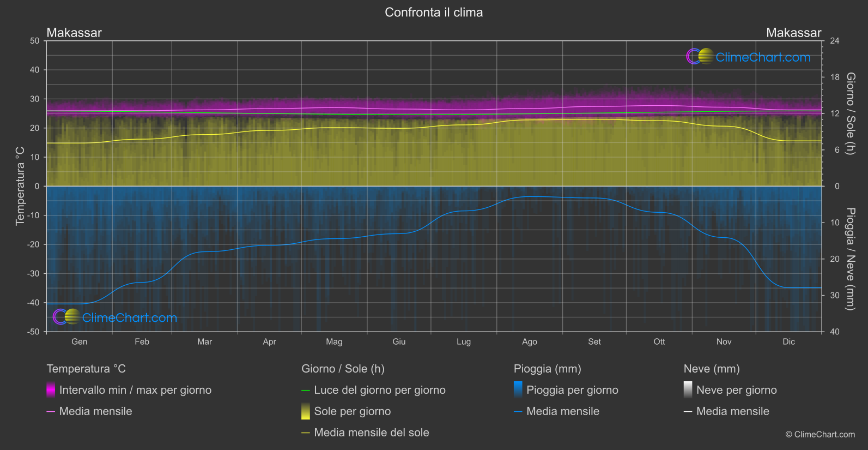Click the white snow average line marker
The image size is (868, 450).
pyautogui.click(x=688, y=412)
